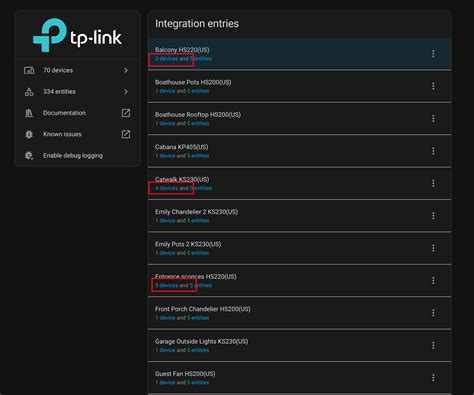Open Documentation external link icon

[126, 113]
